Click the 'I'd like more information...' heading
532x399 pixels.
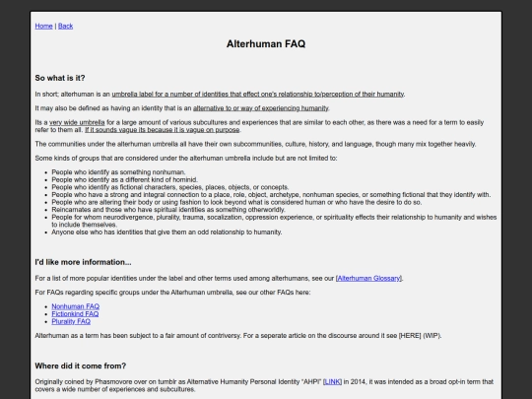[83, 262]
